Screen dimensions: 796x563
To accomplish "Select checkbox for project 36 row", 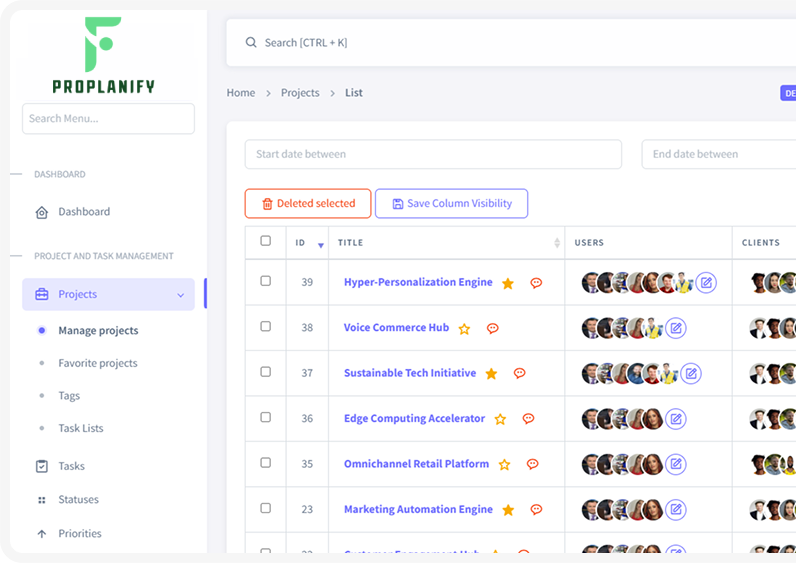I will [265, 417].
